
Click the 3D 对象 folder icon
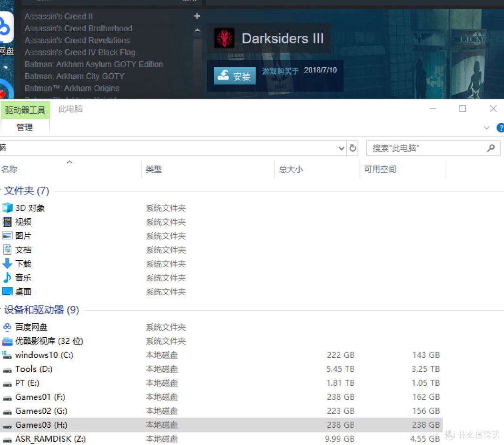[7, 208]
